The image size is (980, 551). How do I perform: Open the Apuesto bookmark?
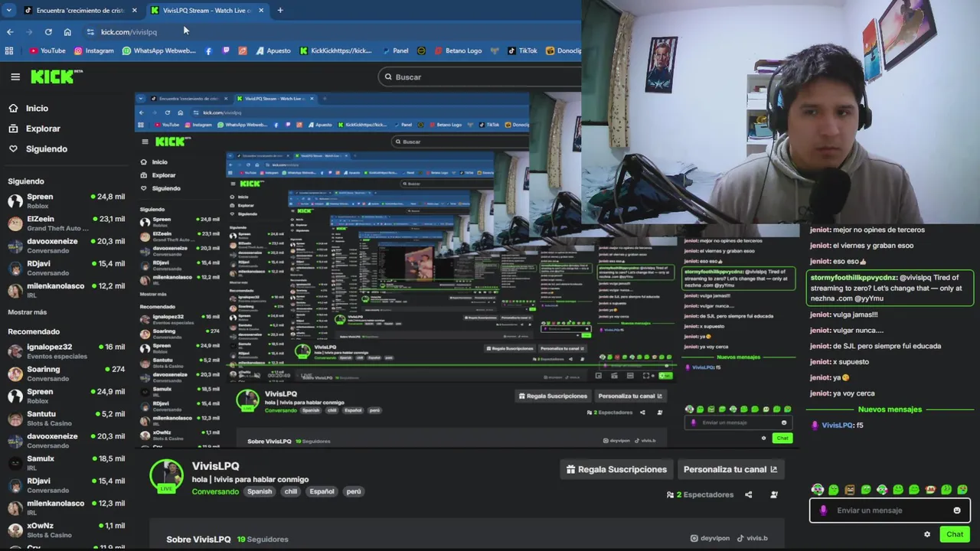[273, 51]
